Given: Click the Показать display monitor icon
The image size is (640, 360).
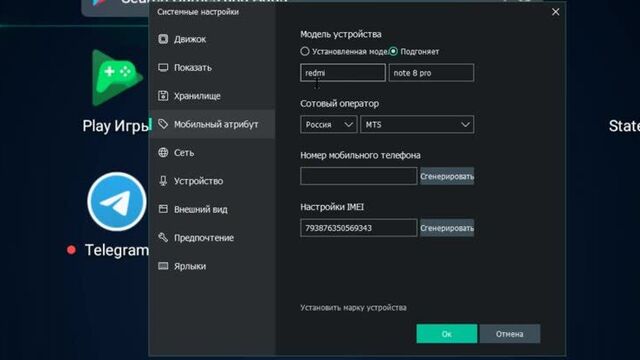Looking at the screenshot, I should pyautogui.click(x=163, y=67).
